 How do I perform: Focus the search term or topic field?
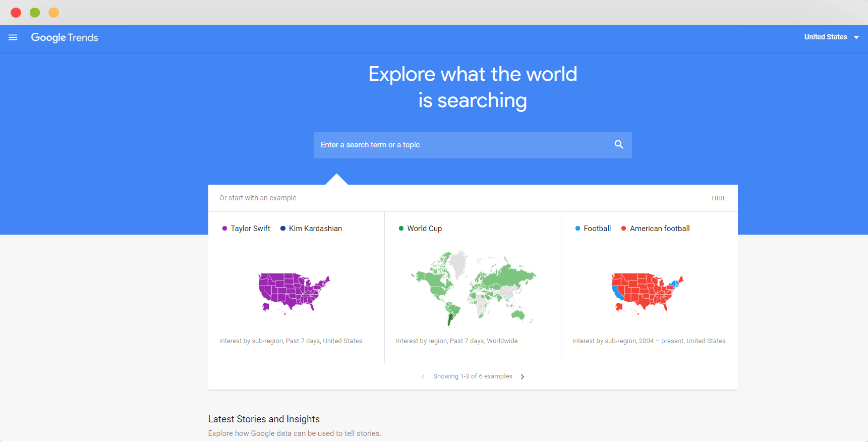tap(473, 145)
